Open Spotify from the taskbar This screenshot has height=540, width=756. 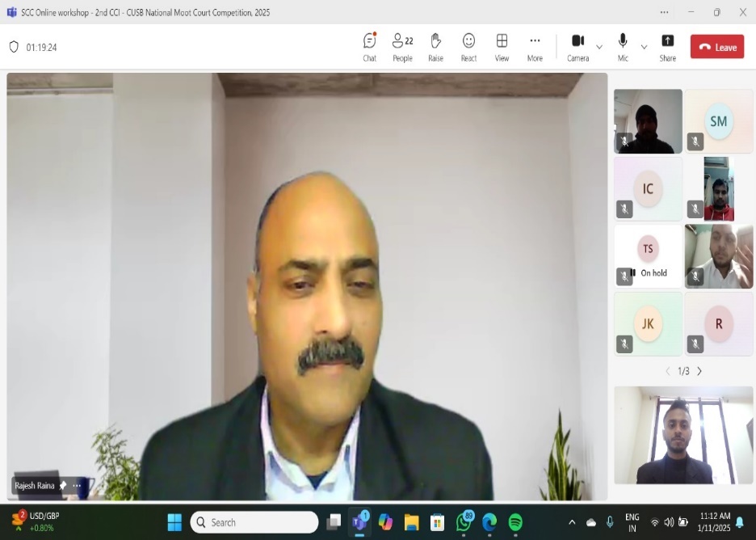(515, 522)
